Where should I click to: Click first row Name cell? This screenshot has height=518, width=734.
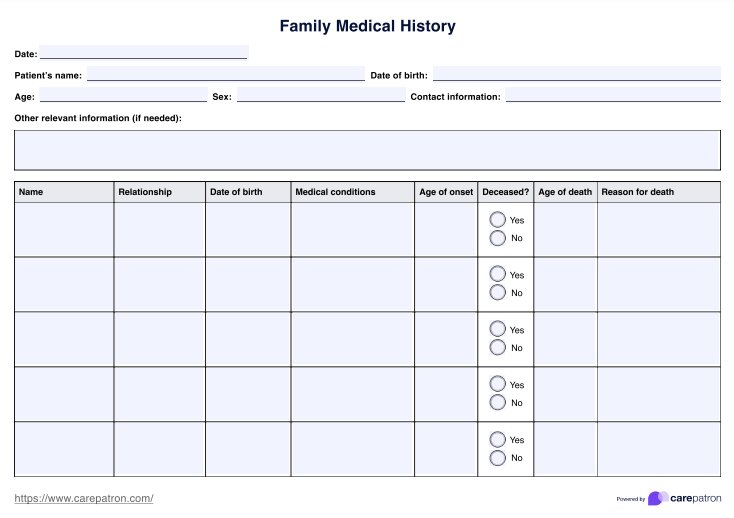64,229
